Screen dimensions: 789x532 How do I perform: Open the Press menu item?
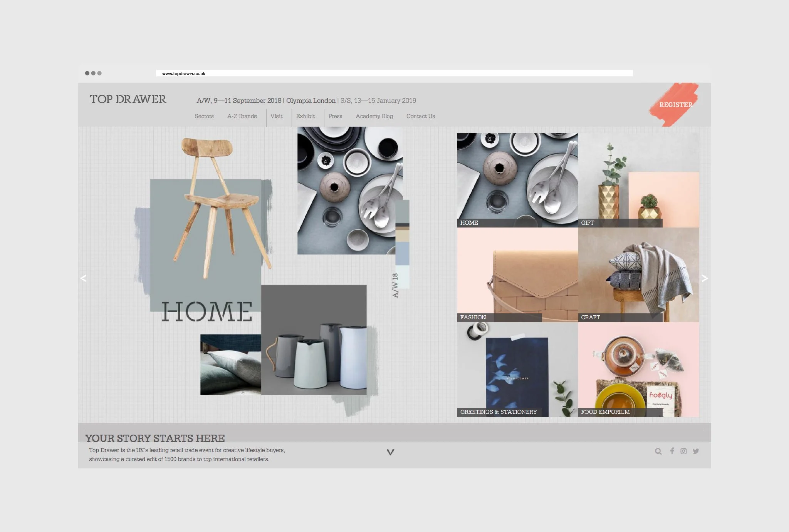tap(335, 116)
